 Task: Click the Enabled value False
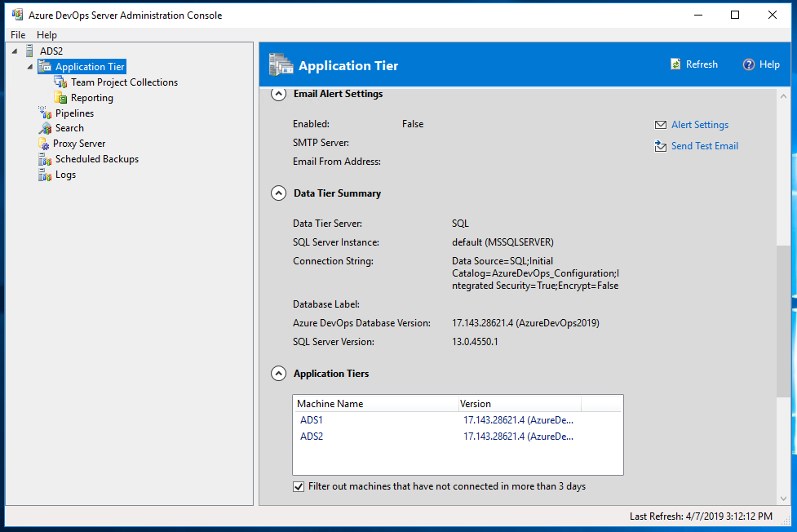click(413, 124)
